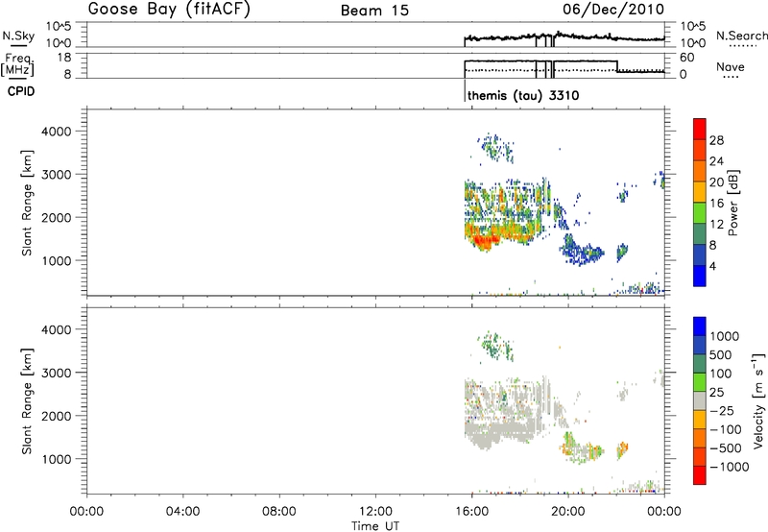768x532 pixels.
Task: Select the velocity colorbar segment between -100 and -500
Action: tap(700, 438)
